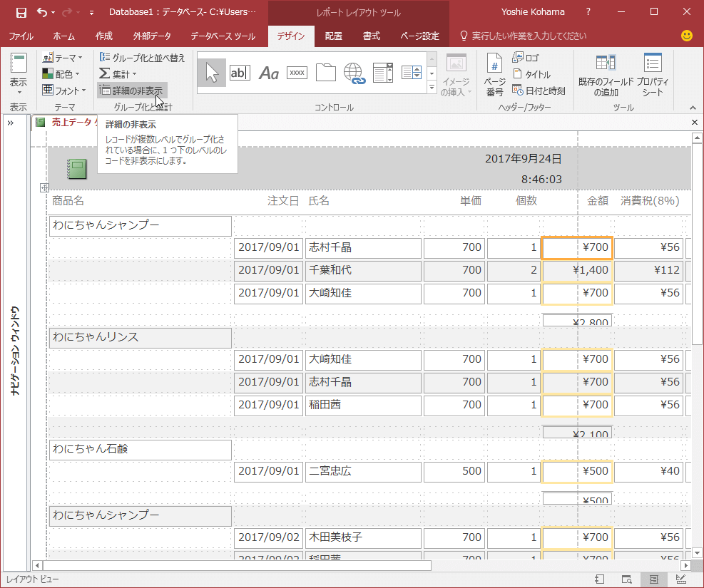Image resolution: width=704 pixels, height=588 pixels.
Task: Collapse the ナビゲーション ウィンドウ pane
Action: click(10, 121)
